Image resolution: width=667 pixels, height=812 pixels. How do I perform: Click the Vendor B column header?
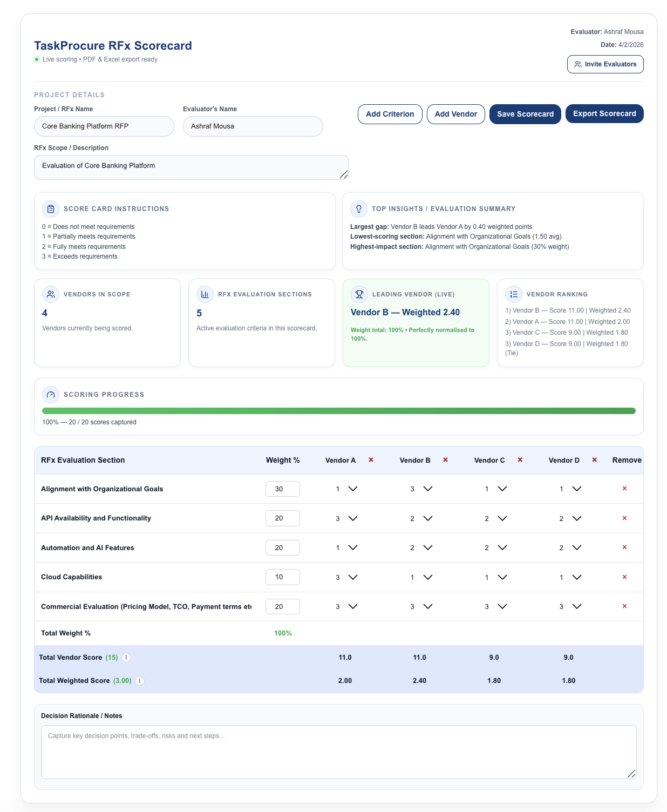pos(415,461)
